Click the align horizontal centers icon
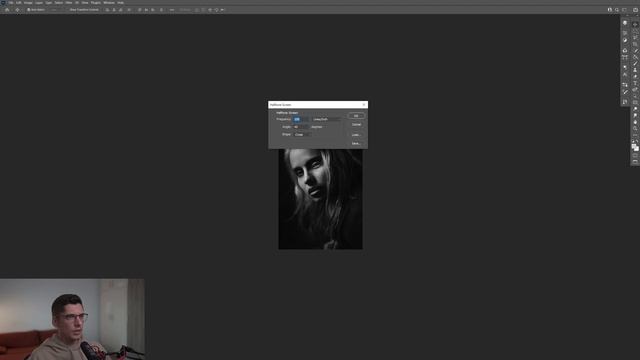The height and width of the screenshot is (360, 640). point(114,9)
